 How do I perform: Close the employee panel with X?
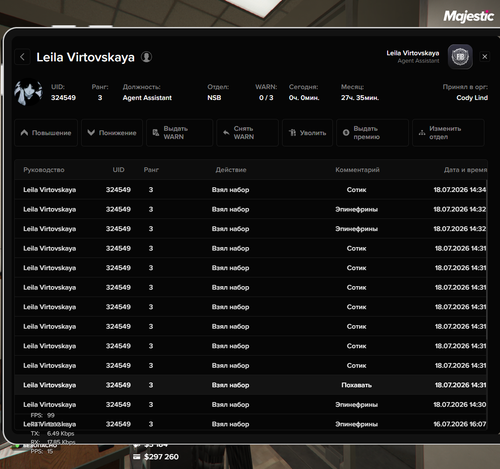(485, 57)
